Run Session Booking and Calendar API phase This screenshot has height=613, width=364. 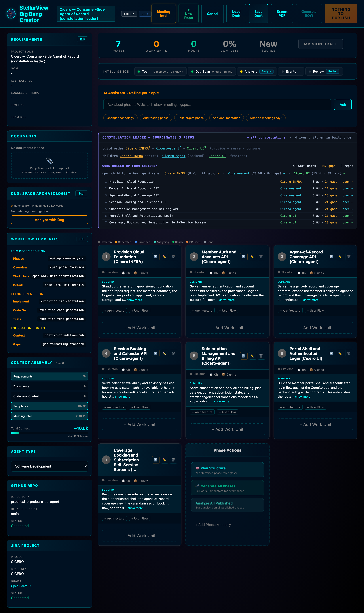(x=156, y=354)
